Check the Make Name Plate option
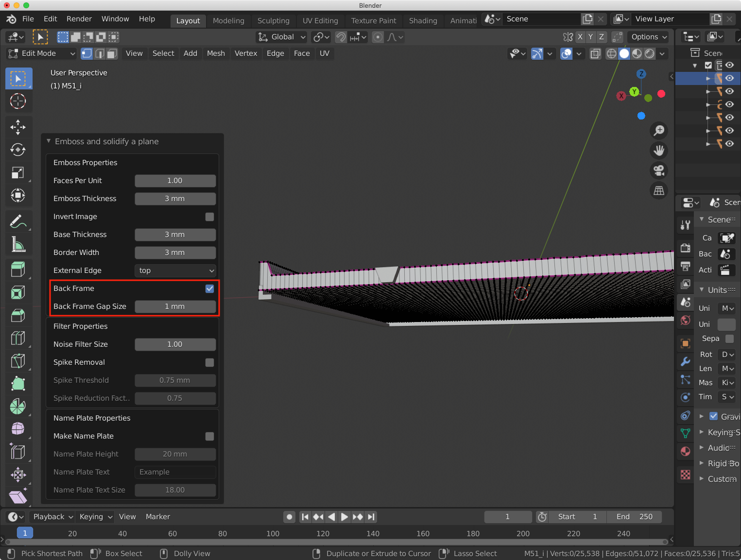This screenshot has width=741, height=560. click(209, 436)
